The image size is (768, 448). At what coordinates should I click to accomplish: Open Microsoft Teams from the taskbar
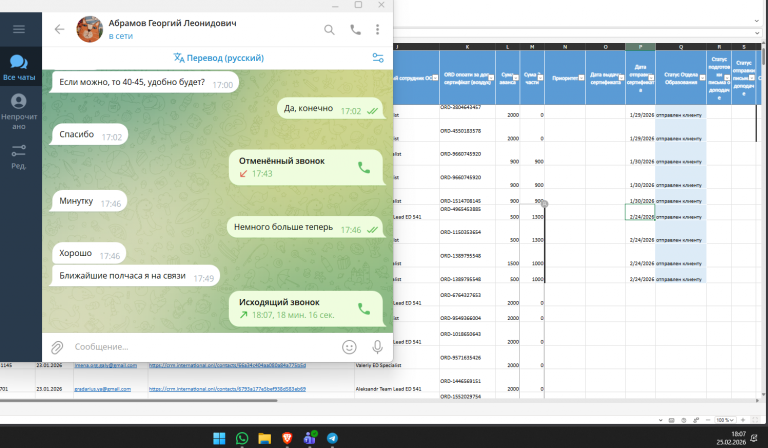click(x=310, y=438)
